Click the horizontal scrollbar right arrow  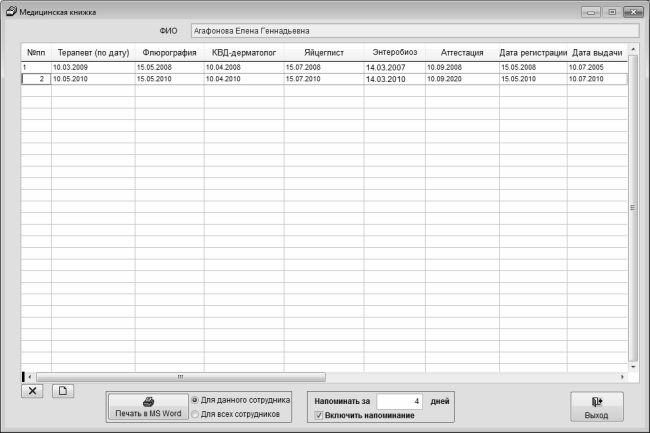point(622,377)
